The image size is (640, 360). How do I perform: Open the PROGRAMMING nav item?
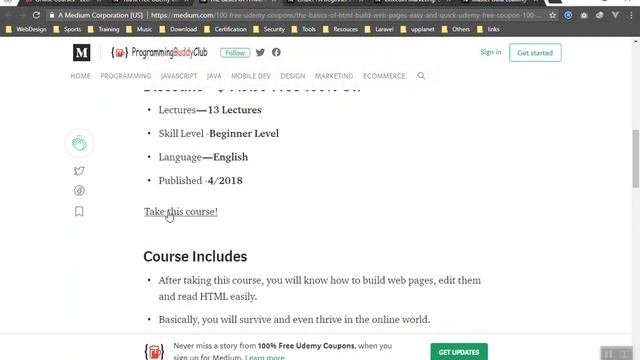click(x=126, y=76)
